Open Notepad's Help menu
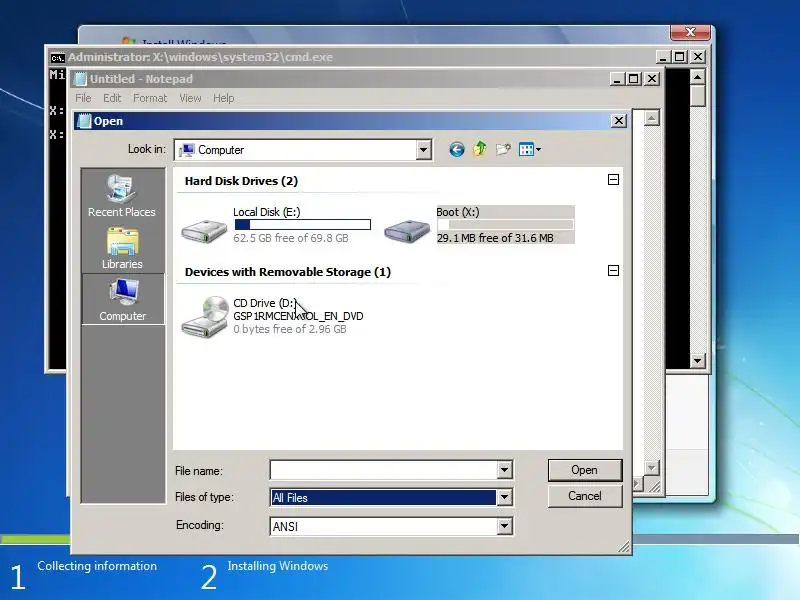 tap(223, 98)
